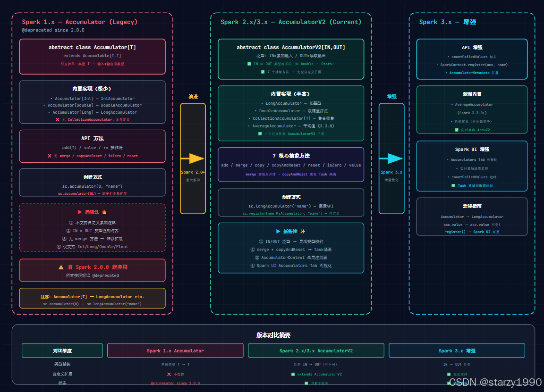
Task: Click the green check before extends AccumulatorV2 in table
Action: [293, 375]
